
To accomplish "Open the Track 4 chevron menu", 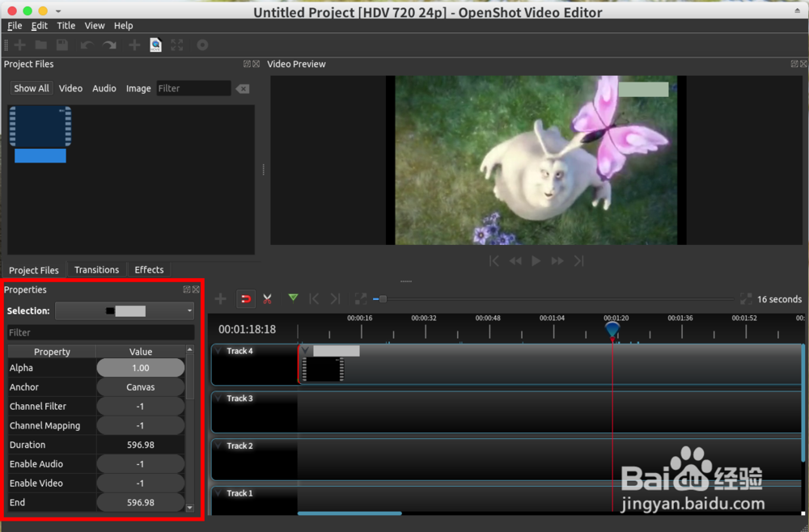I will point(218,351).
